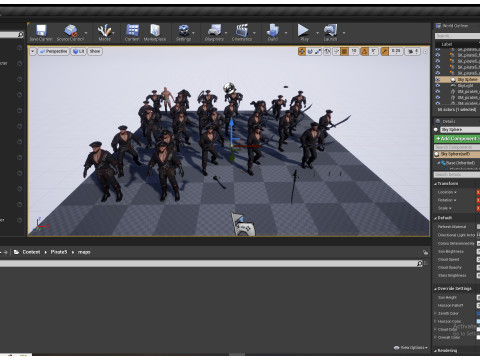Open rotation snap angle value
This screenshot has height=360, width=480.
[373, 51]
